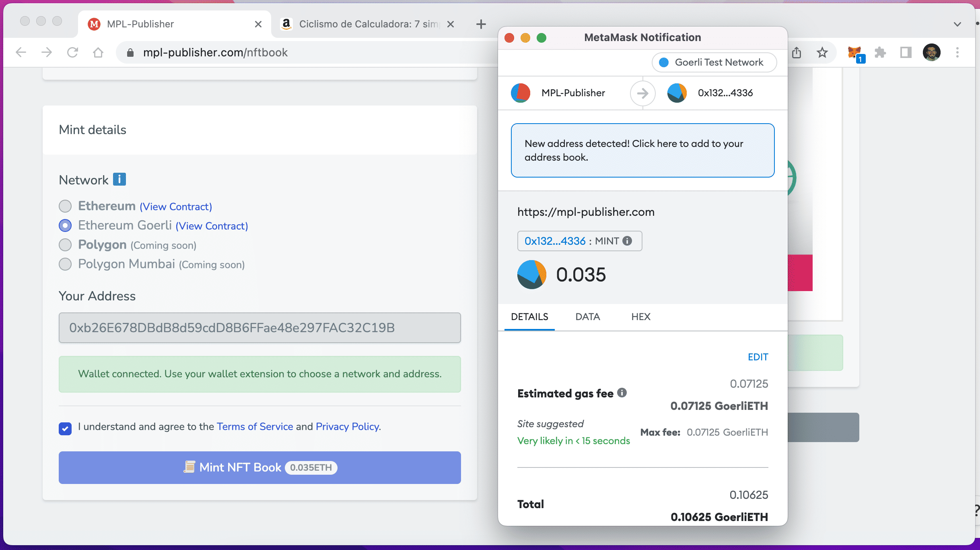Select the Ethereum Goerli radio button
Image resolution: width=980 pixels, height=550 pixels.
[65, 225]
